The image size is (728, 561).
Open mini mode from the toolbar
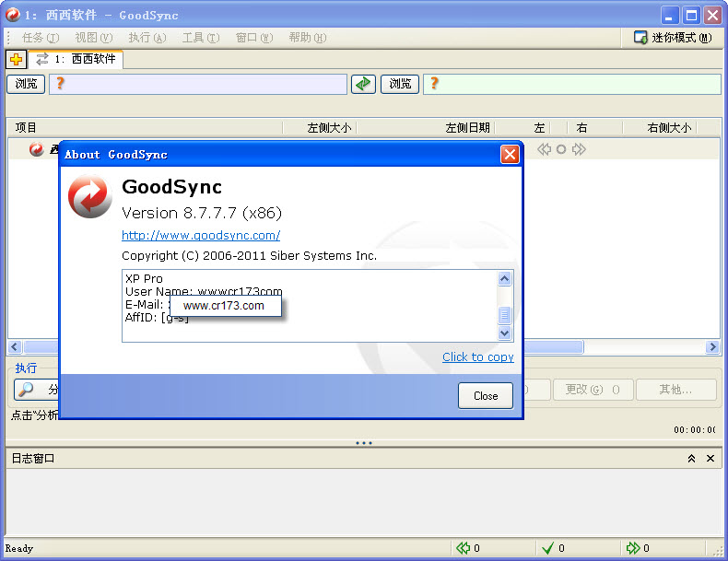click(673, 38)
